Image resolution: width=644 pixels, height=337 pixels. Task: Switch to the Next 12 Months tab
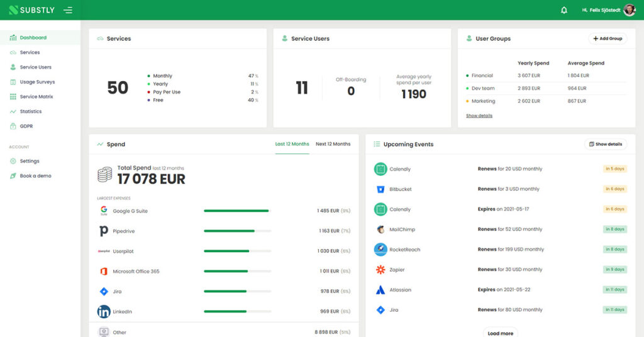pos(333,144)
